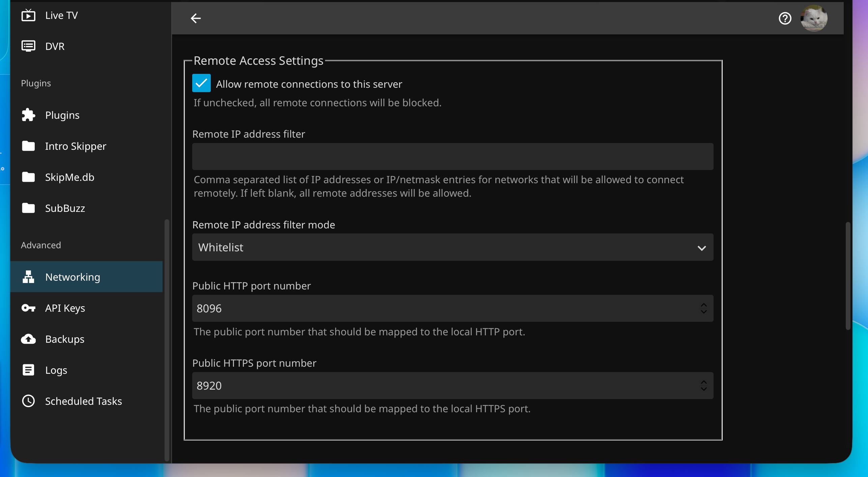Viewport: 868px width, 477px height.
Task: Open user menu via cat avatar
Action: click(x=814, y=18)
